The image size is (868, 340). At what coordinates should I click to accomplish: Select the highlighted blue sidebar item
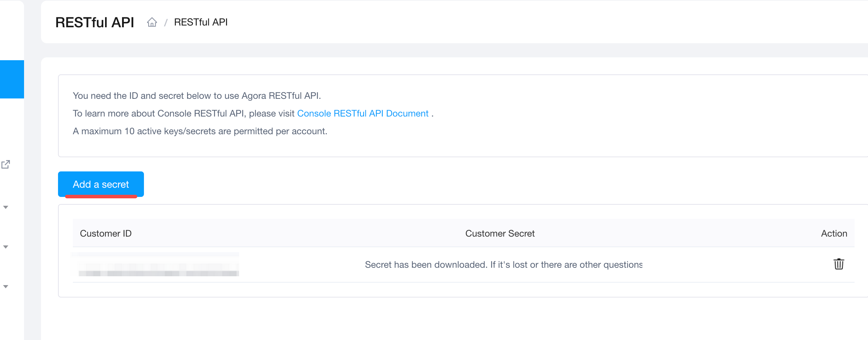click(x=12, y=79)
